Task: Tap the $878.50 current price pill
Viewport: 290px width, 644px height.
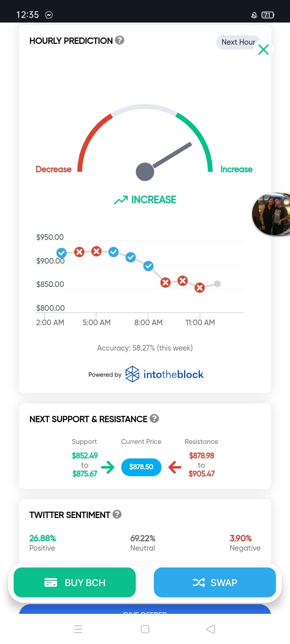Action: tap(141, 467)
